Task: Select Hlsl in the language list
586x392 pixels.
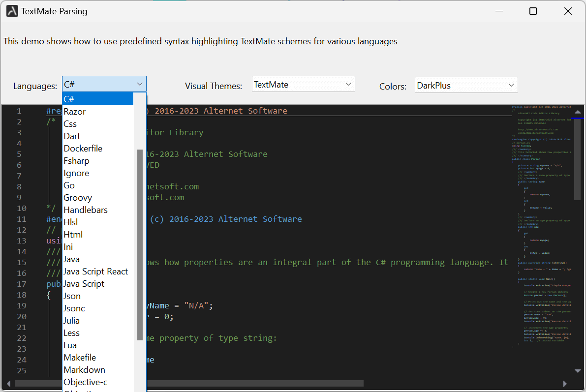Action: (98, 222)
